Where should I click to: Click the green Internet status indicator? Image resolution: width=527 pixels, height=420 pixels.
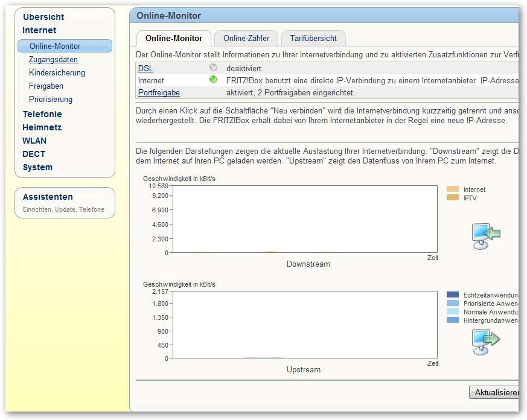(213, 80)
